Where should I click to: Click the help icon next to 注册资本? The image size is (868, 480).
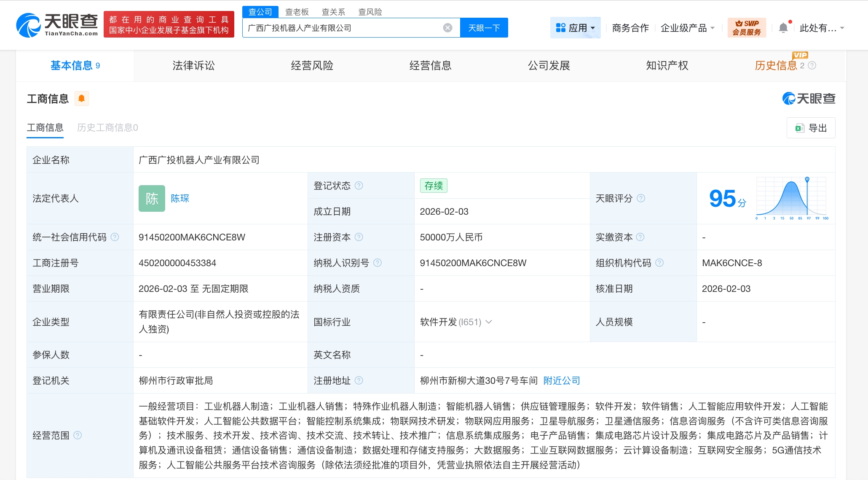pos(359,237)
